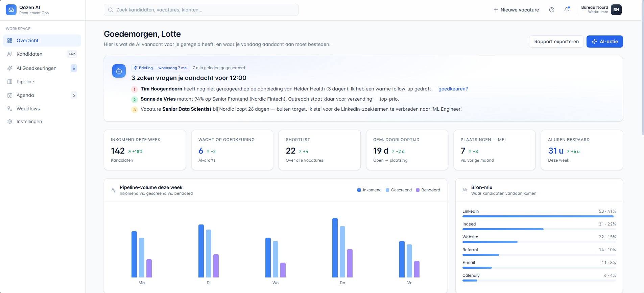Click the Website source progress bar
The width and height of the screenshot is (644, 293).
click(539, 242)
